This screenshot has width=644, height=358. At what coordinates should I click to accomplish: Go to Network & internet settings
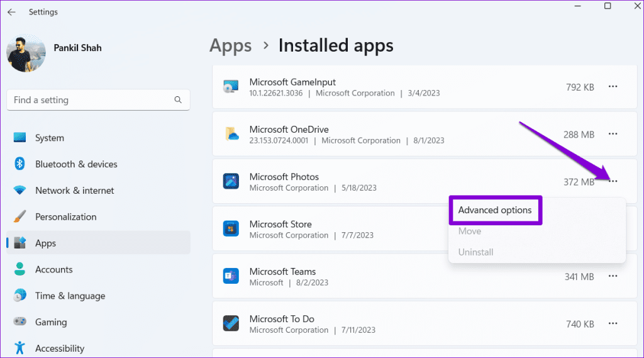98,190
